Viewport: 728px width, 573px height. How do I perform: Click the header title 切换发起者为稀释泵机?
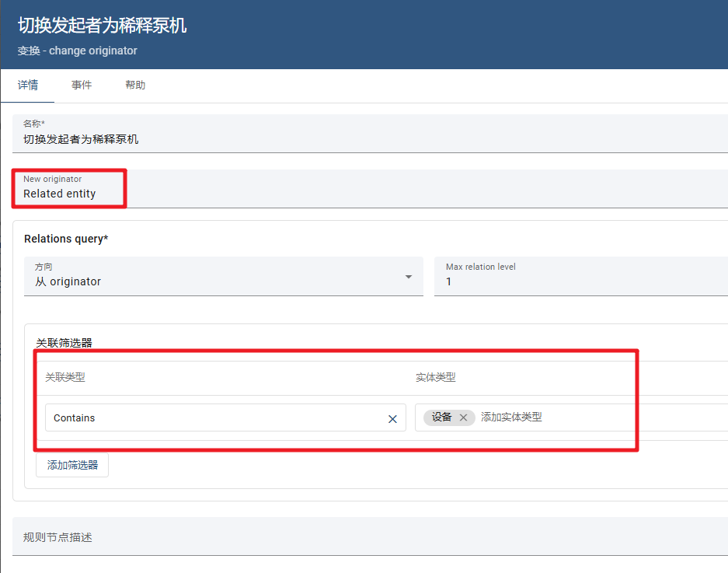[x=102, y=25]
